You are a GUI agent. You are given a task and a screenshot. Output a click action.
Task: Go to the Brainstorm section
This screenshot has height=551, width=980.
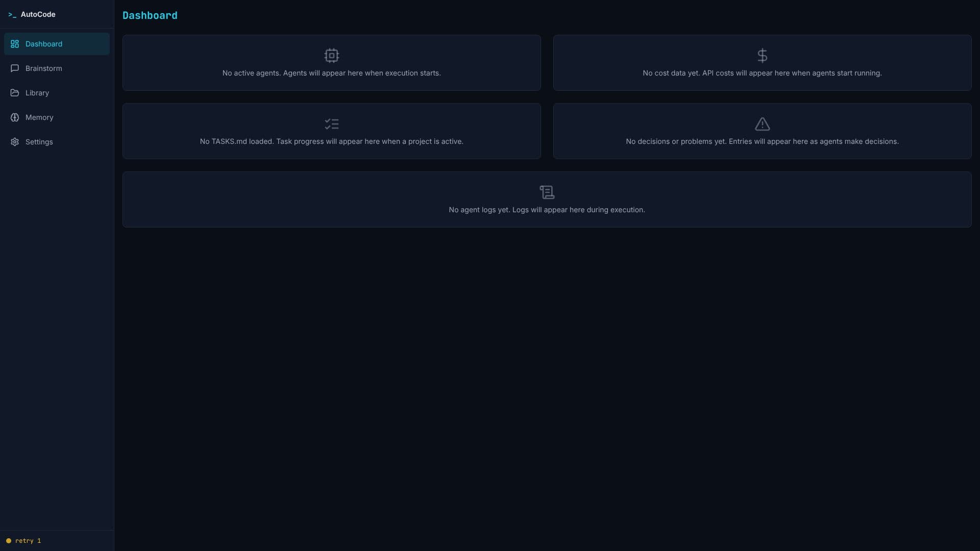tap(57, 68)
